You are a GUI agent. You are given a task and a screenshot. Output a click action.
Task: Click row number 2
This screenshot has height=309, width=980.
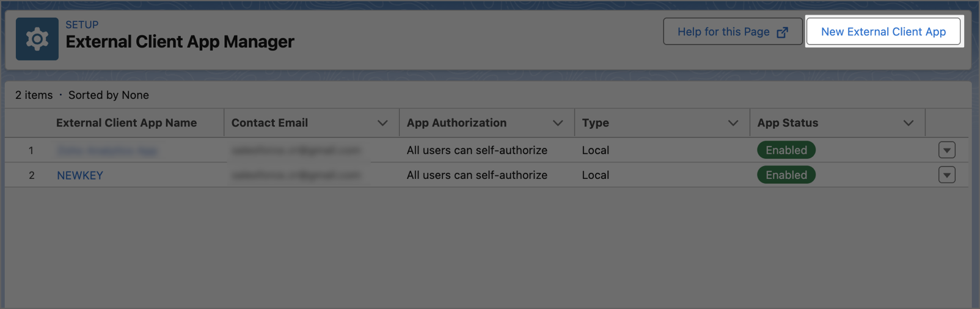point(32,175)
